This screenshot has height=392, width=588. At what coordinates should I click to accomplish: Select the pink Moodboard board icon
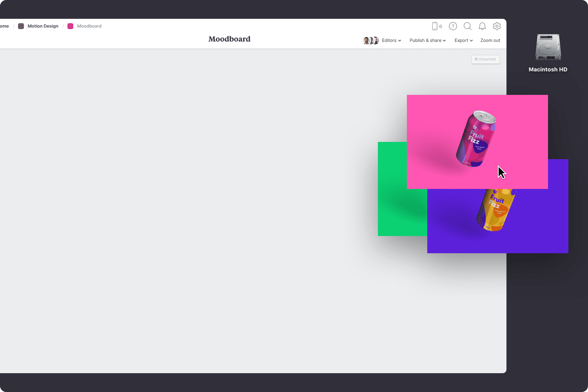(x=70, y=26)
